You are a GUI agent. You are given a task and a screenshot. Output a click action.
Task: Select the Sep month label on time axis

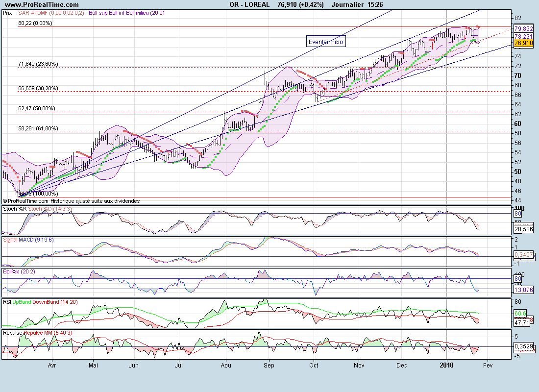[269, 365]
